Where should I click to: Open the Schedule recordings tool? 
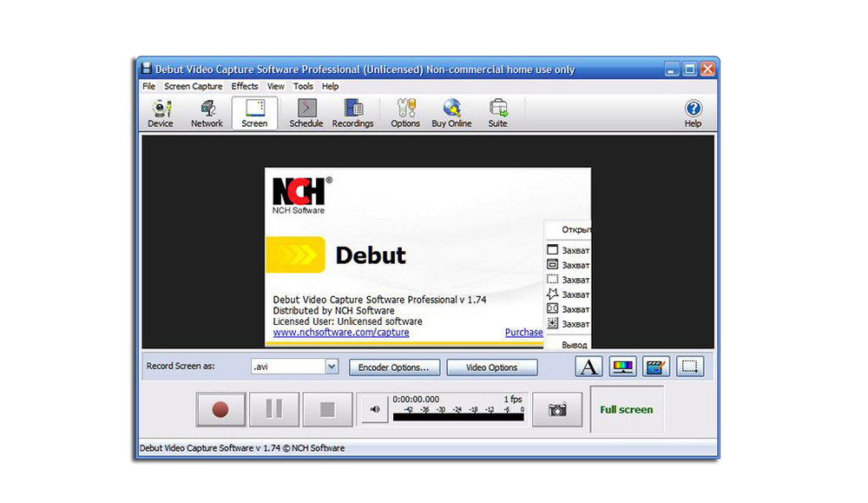(x=306, y=114)
